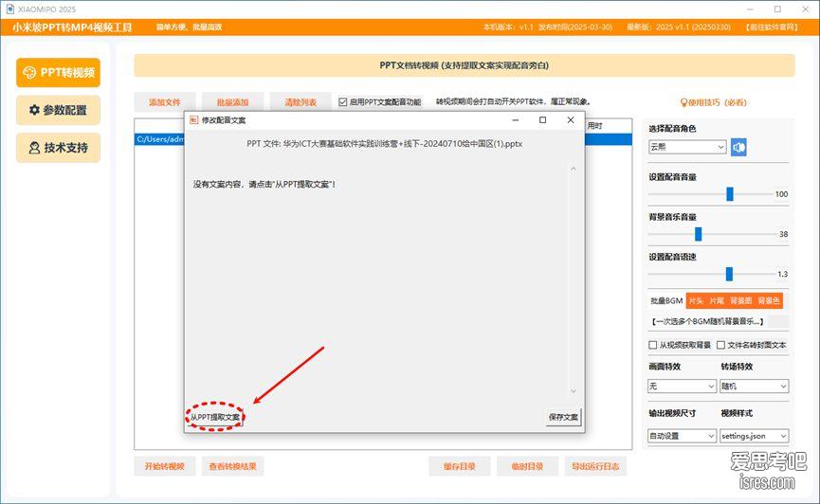
Task: Click the 一次选多个BGM随机背景音乐 field
Action: [x=719, y=321]
